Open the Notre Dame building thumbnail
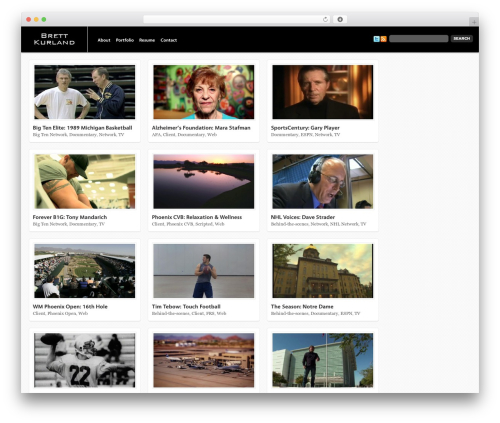Viewport: 500px width, 423px height. pyautogui.click(x=323, y=271)
